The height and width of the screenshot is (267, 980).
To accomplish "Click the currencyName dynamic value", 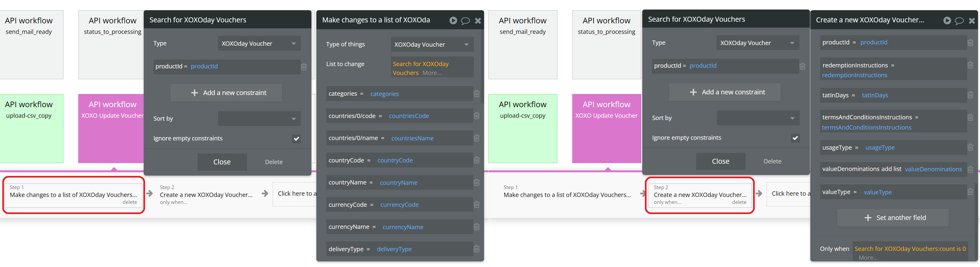I will tap(403, 227).
